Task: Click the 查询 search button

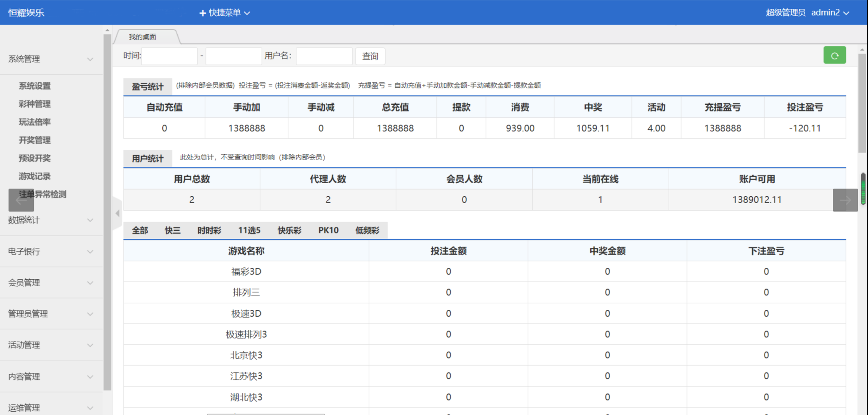Action: 370,56
